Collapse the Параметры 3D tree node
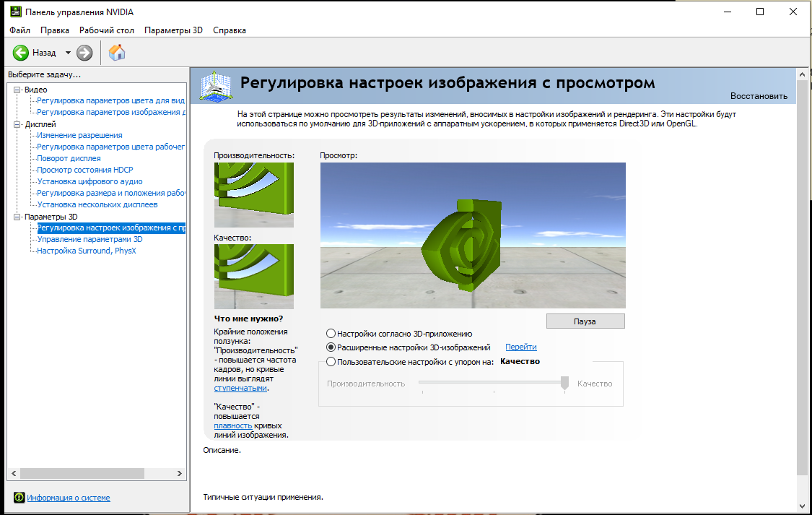The height and width of the screenshot is (515, 812). click(x=17, y=217)
